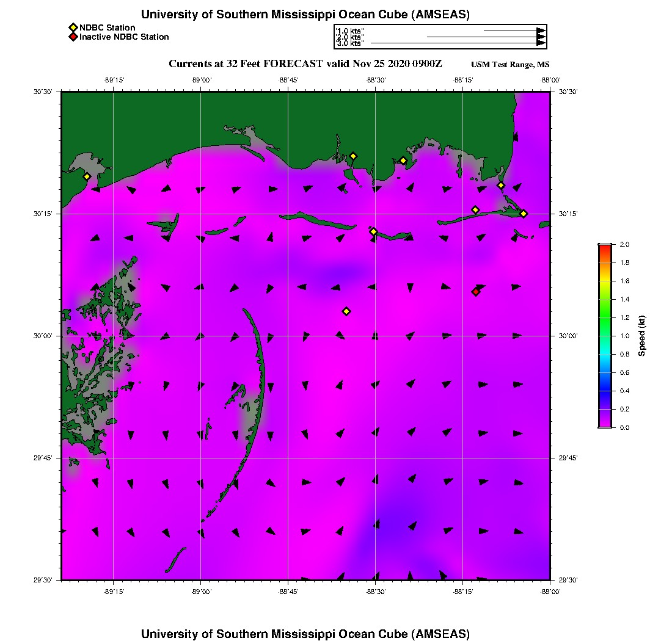Click the top title 'University of Southern Mississippi Ocean Cube (AMSEAS)'

tap(305, 14)
